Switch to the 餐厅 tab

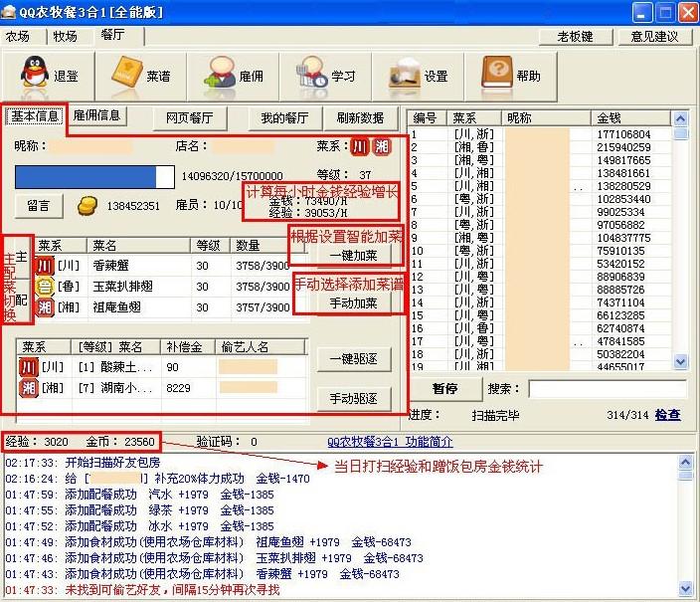(x=112, y=35)
